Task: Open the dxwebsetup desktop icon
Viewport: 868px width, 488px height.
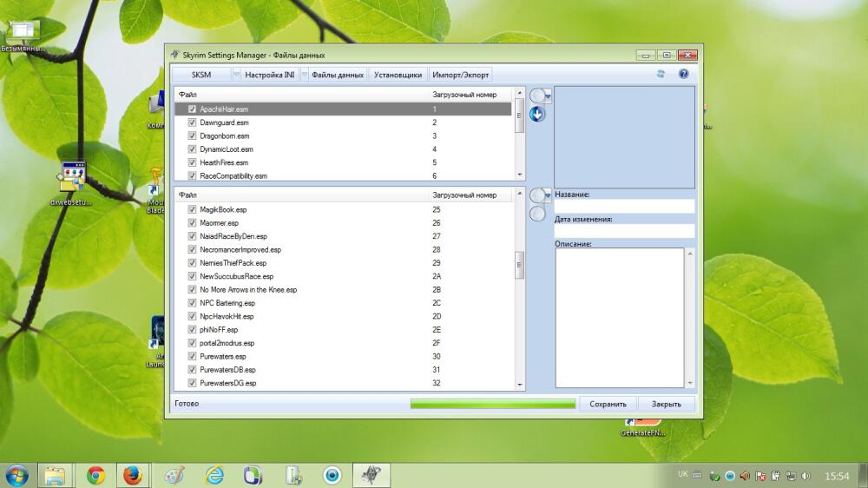Action: [72, 184]
